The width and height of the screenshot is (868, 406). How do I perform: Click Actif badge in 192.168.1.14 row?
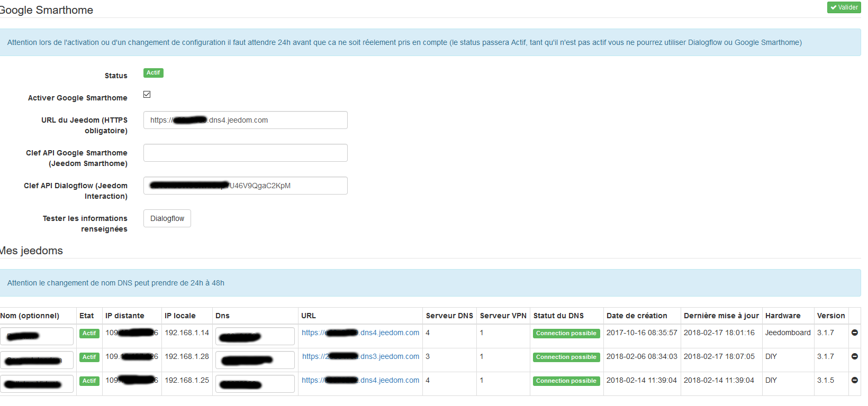tap(89, 334)
